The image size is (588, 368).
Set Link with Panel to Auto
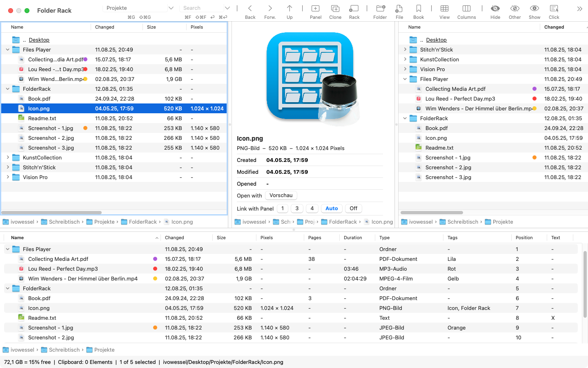pyautogui.click(x=332, y=209)
